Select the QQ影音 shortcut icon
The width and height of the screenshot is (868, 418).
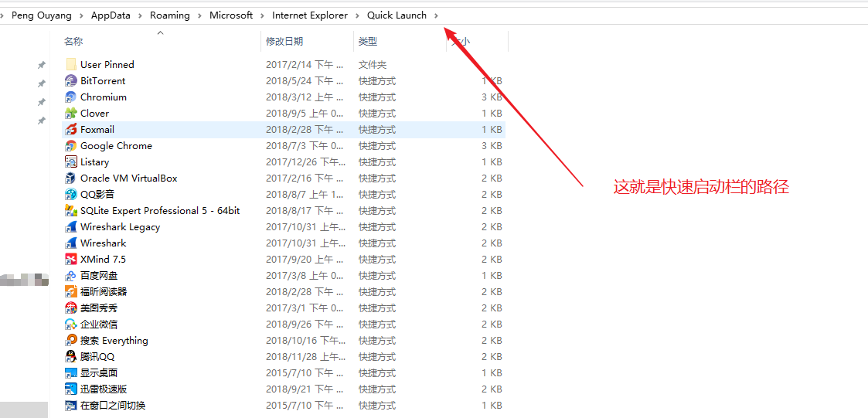pos(71,195)
